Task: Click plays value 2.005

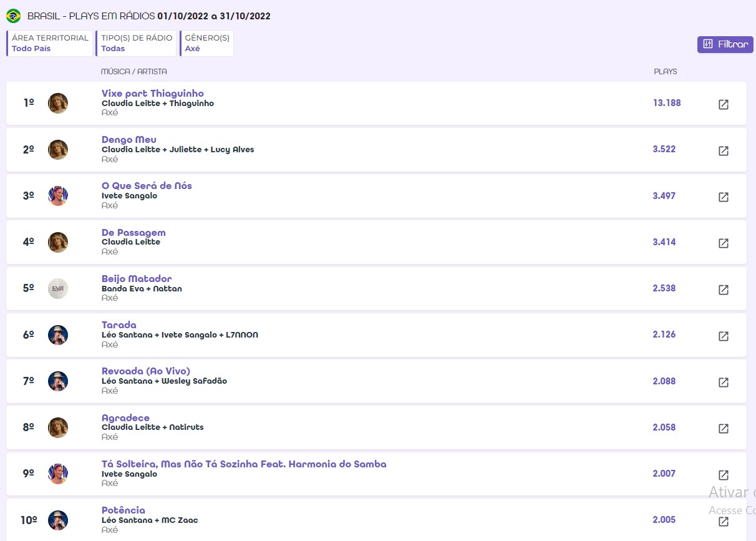Action: coord(664,520)
